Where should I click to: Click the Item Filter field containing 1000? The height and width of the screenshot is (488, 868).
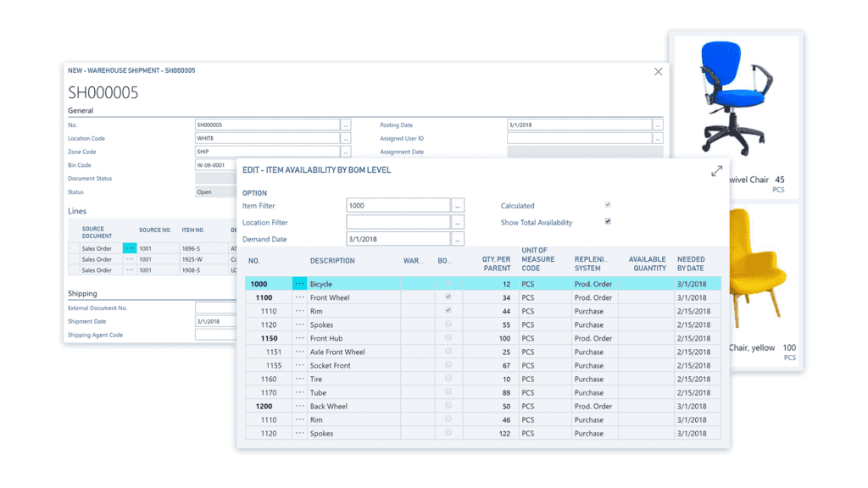[398, 206]
